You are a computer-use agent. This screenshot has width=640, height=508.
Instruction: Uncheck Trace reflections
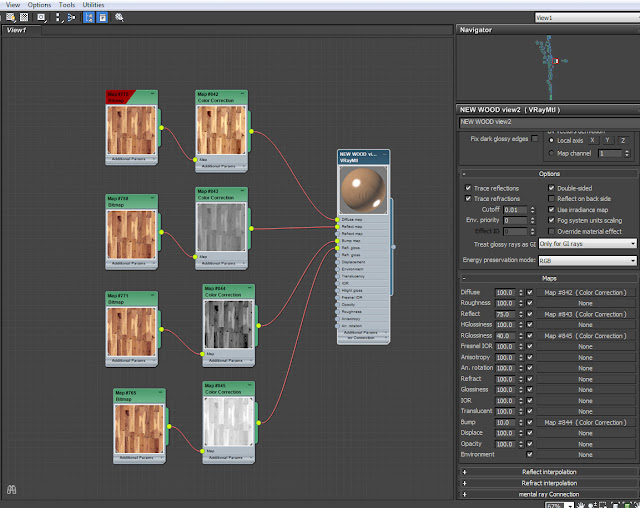[x=468, y=188]
